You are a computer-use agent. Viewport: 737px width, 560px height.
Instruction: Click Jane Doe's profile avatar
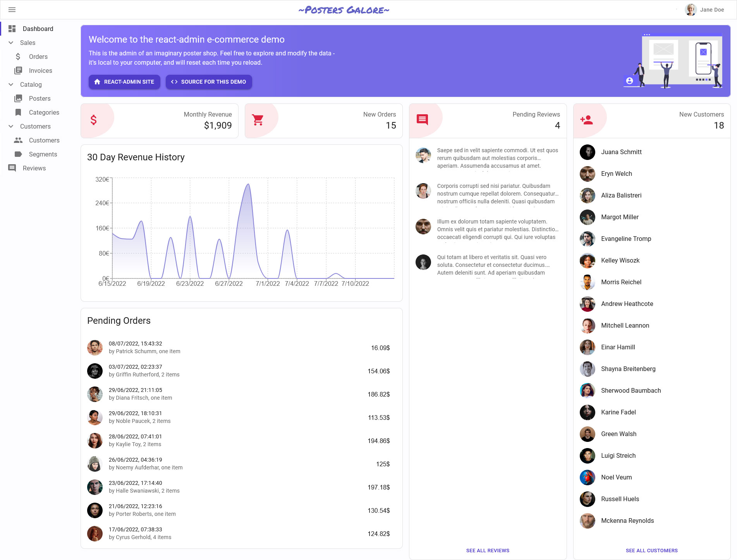[691, 9]
